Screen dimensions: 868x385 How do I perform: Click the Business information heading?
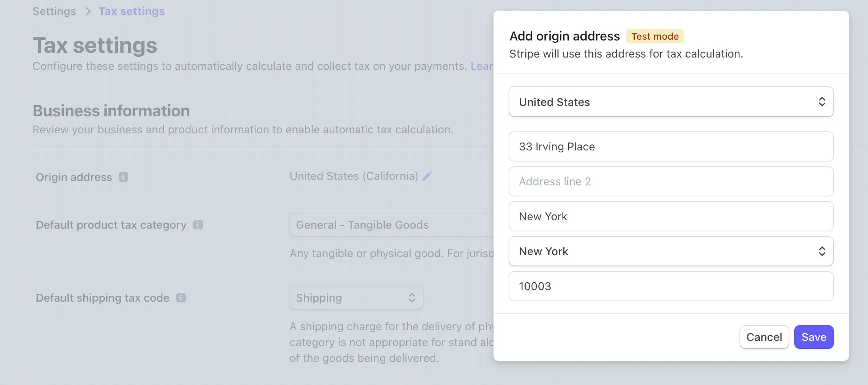111,111
